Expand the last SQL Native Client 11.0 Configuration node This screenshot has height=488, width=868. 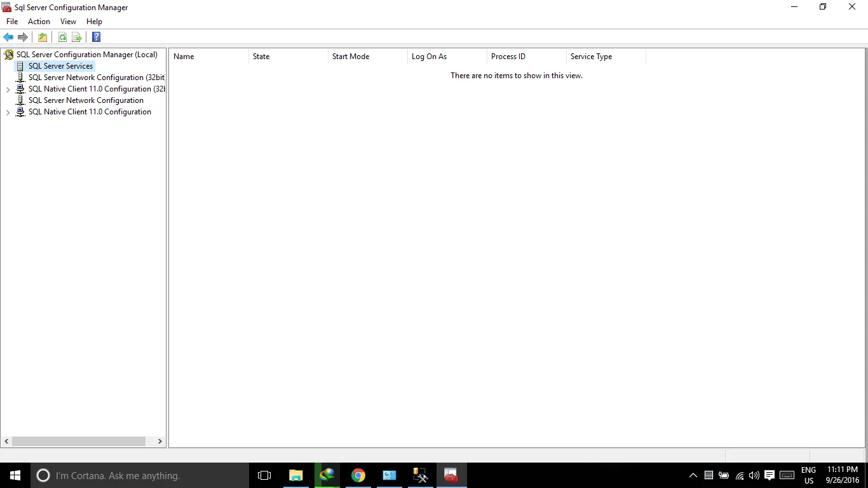point(8,112)
